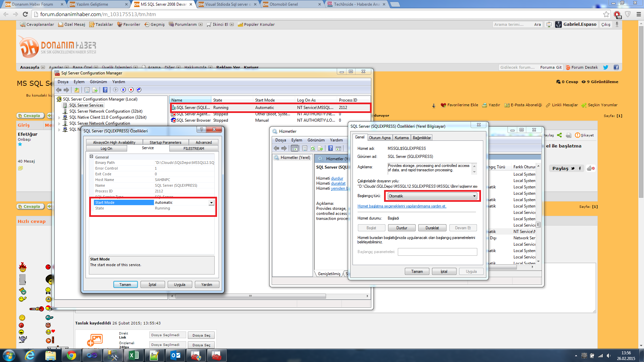Open startup options help link

click(x=402, y=206)
